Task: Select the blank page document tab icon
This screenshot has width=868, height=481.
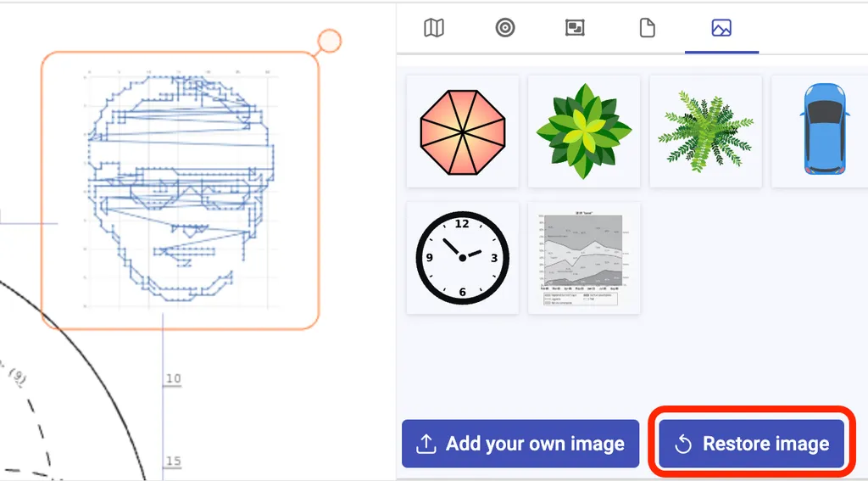Action: [x=647, y=28]
